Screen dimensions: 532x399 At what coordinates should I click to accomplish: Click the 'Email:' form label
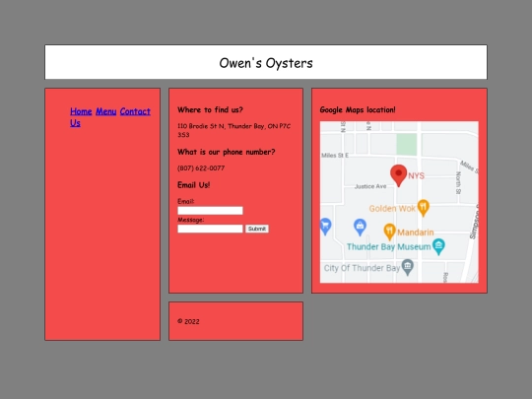(x=185, y=201)
